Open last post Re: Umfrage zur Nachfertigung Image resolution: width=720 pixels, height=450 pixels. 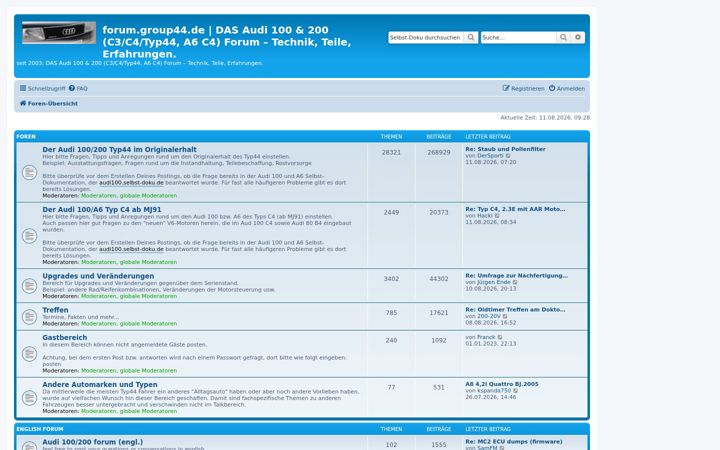517,276
